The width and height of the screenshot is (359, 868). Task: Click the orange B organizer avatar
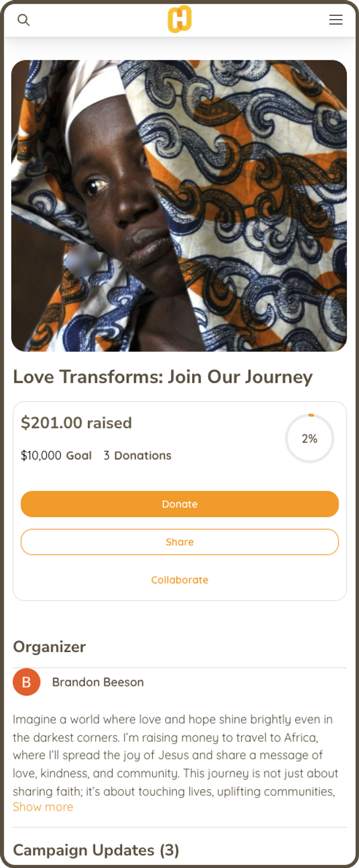click(26, 682)
